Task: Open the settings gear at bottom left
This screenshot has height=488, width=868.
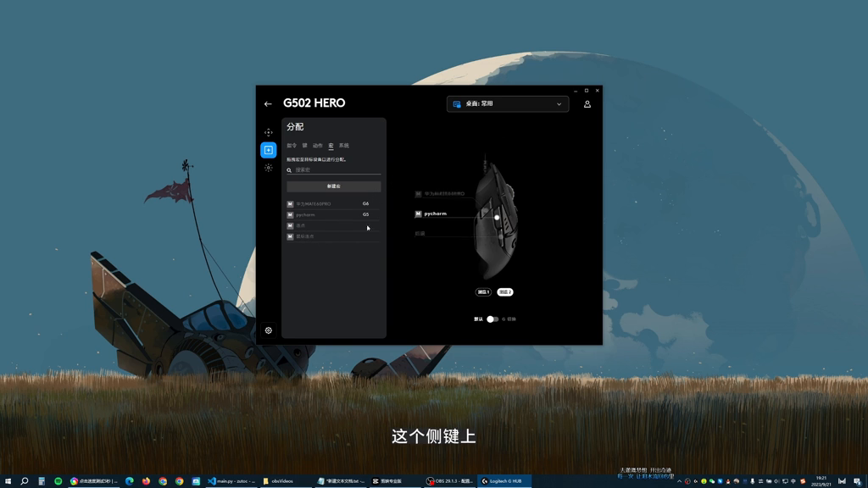Action: 269,330
